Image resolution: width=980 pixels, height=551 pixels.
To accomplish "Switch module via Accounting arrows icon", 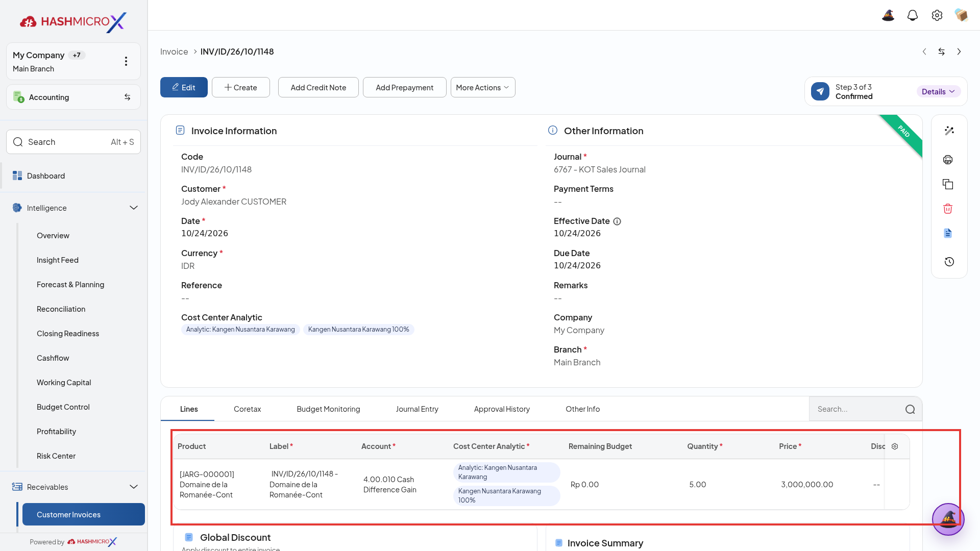I will pyautogui.click(x=128, y=97).
